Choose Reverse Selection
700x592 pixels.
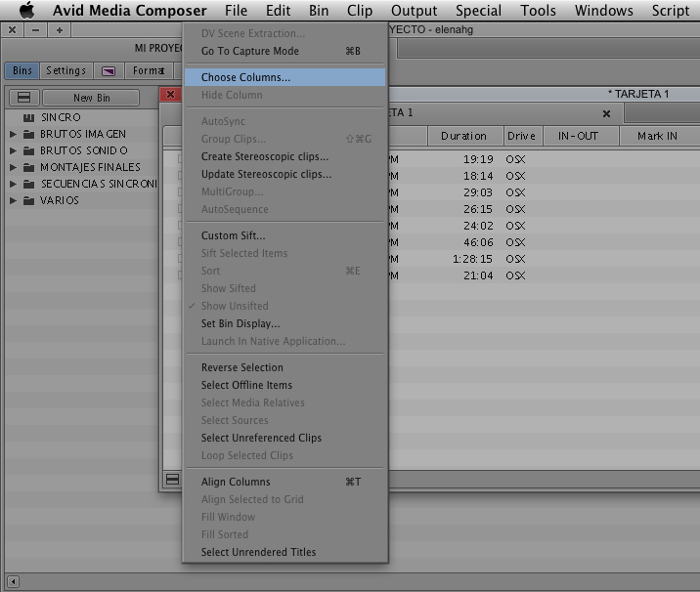pyautogui.click(x=284, y=367)
